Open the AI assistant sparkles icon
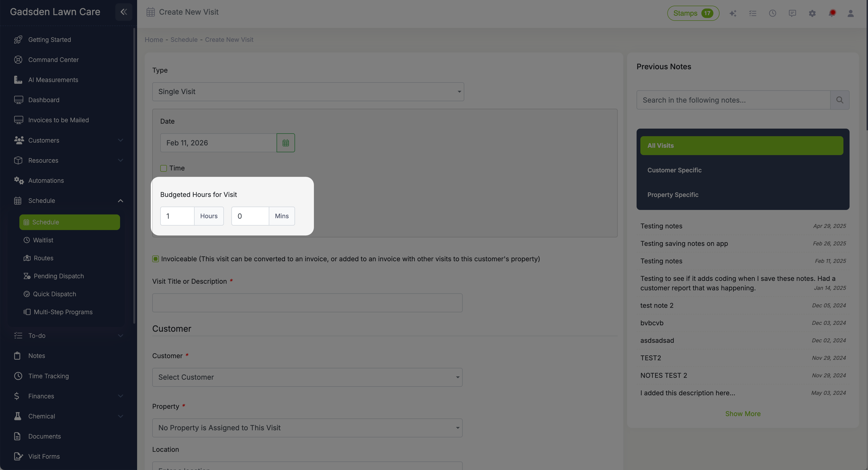Screen dimensions: 868x470 coord(733,13)
